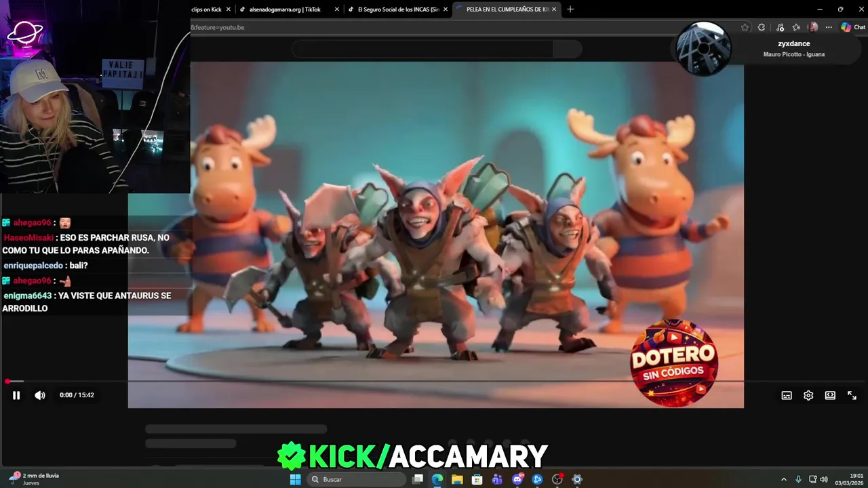Toggle video subtitles with the captions icon

787,395
